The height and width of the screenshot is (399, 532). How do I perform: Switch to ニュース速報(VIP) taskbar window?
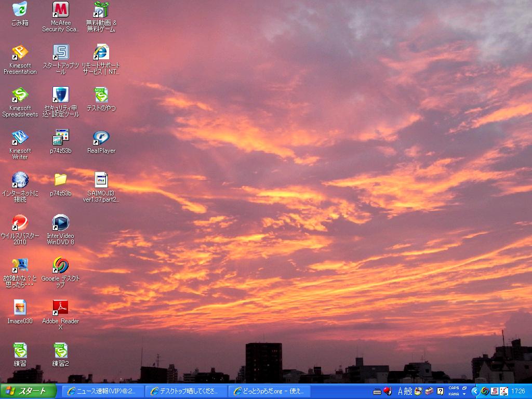point(102,391)
